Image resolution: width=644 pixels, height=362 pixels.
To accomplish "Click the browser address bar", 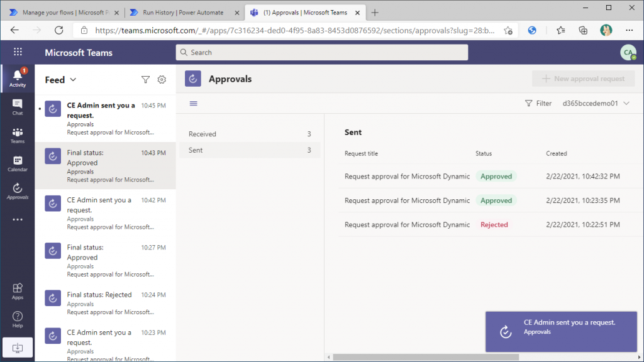I will (x=294, y=30).
